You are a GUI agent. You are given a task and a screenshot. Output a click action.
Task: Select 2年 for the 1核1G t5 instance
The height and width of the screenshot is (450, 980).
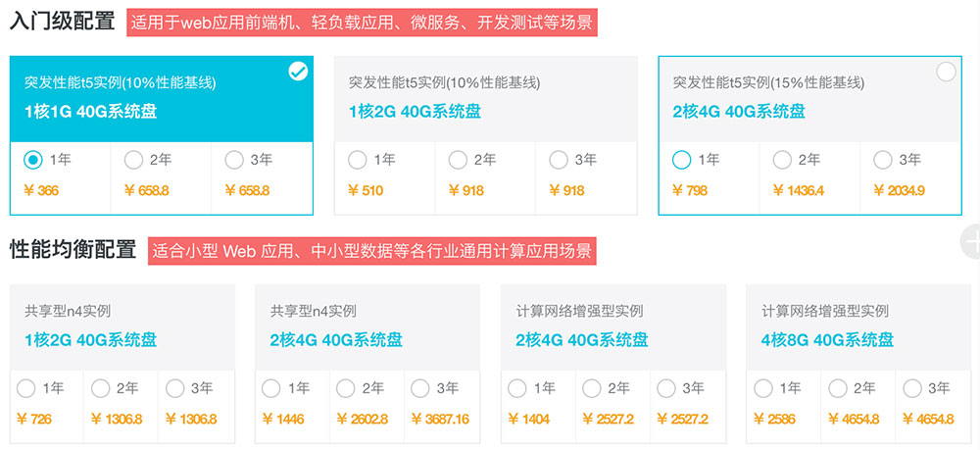pyautogui.click(x=133, y=160)
